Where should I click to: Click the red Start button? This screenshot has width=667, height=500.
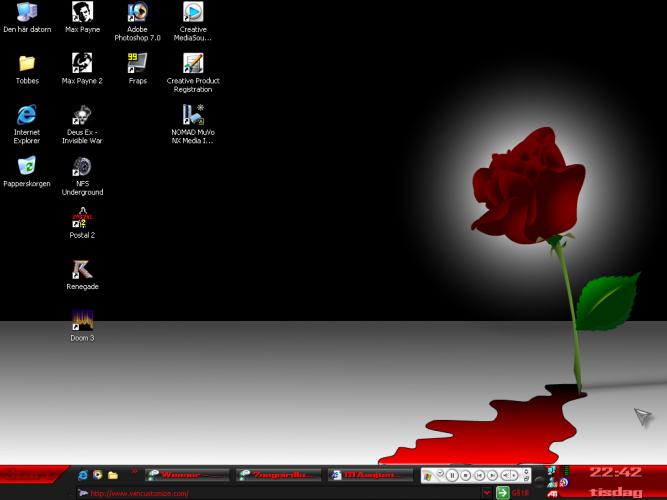[x=30, y=474]
